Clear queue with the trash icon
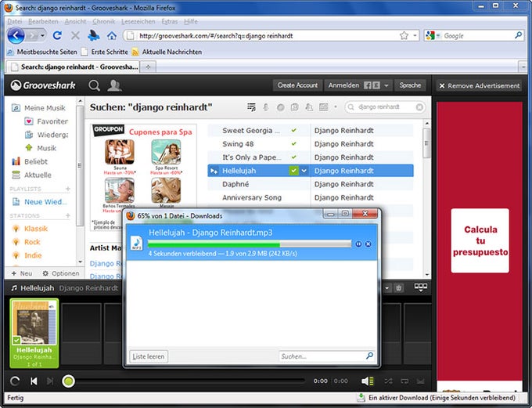Viewport: 532px width, 408px height. pyautogui.click(x=399, y=288)
